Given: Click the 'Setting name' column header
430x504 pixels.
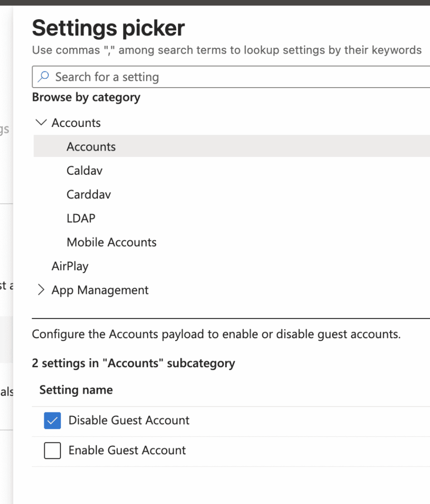Looking at the screenshot, I should coord(76,390).
